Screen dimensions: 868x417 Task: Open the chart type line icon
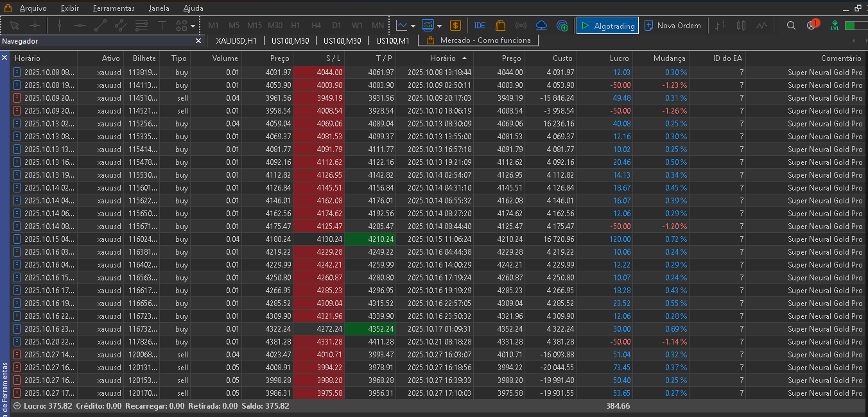[x=402, y=26]
